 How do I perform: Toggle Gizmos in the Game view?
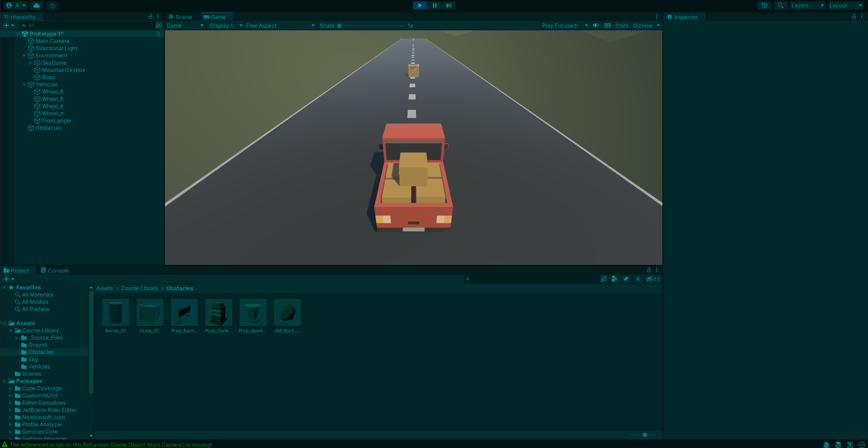(642, 26)
